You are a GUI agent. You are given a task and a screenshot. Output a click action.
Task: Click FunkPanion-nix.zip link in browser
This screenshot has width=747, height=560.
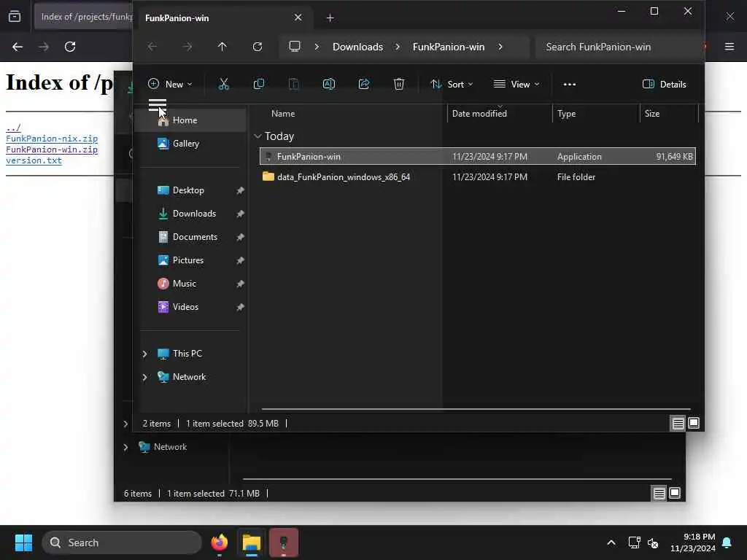tap(52, 139)
